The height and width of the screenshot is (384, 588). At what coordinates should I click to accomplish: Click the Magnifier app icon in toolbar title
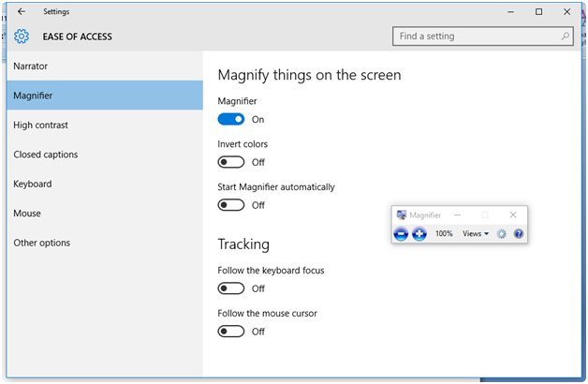click(x=402, y=215)
